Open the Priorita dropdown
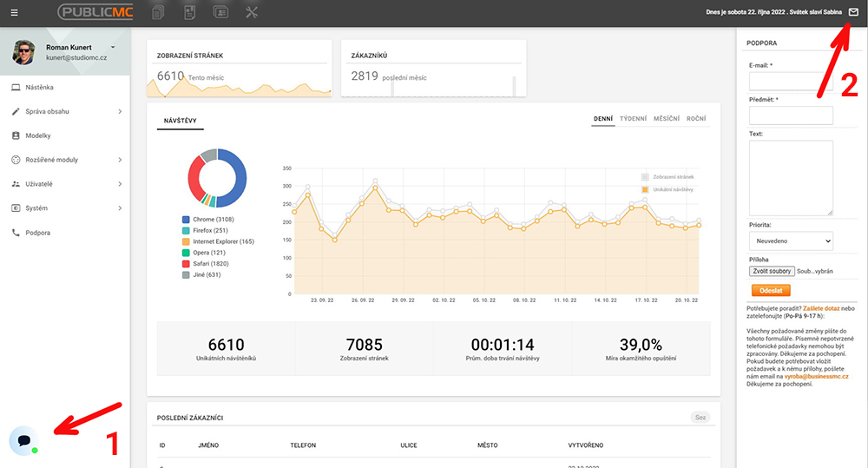 pos(791,240)
